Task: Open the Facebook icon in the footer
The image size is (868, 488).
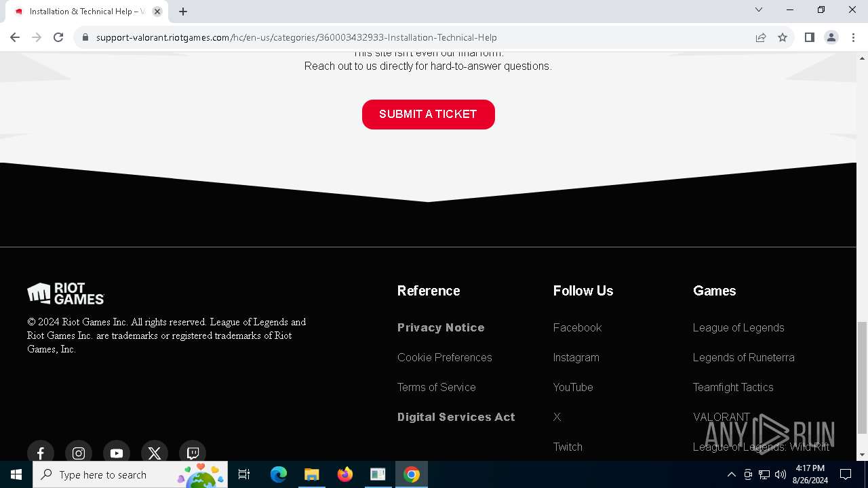Action: (41, 453)
